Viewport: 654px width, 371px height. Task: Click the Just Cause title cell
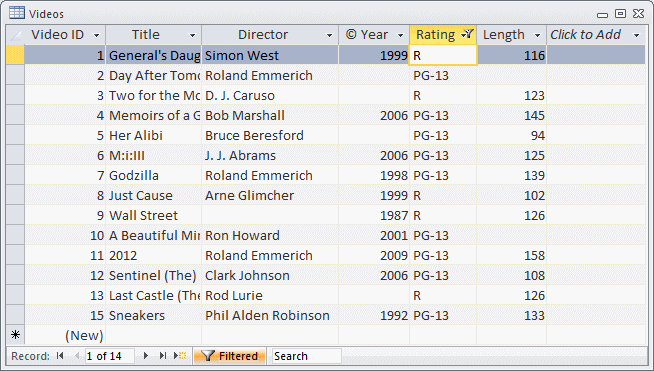point(154,196)
